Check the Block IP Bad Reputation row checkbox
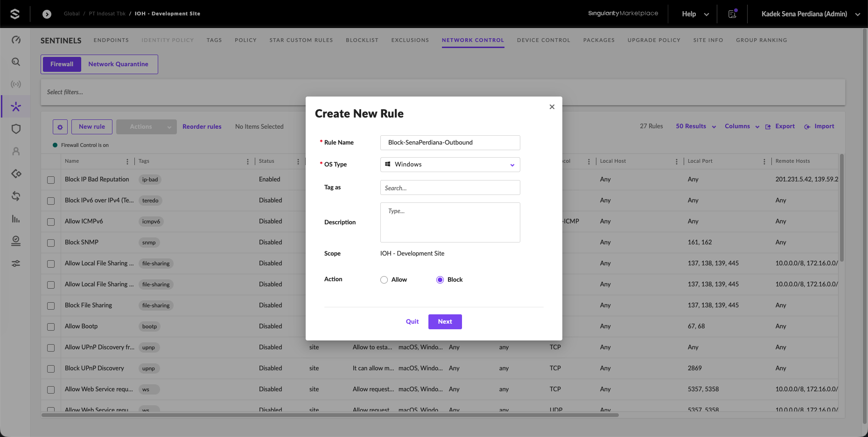 [51, 180]
